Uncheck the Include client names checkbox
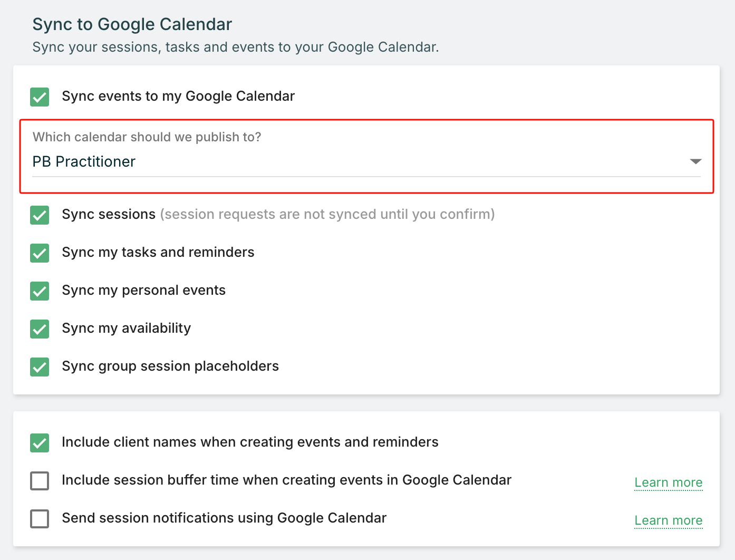This screenshot has height=560, width=735. pyautogui.click(x=40, y=443)
